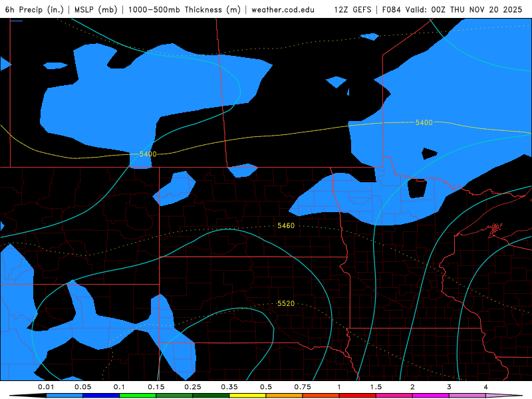532x399 pixels.
Task: Click the 5520 thickness contour label
Action: pos(286,303)
